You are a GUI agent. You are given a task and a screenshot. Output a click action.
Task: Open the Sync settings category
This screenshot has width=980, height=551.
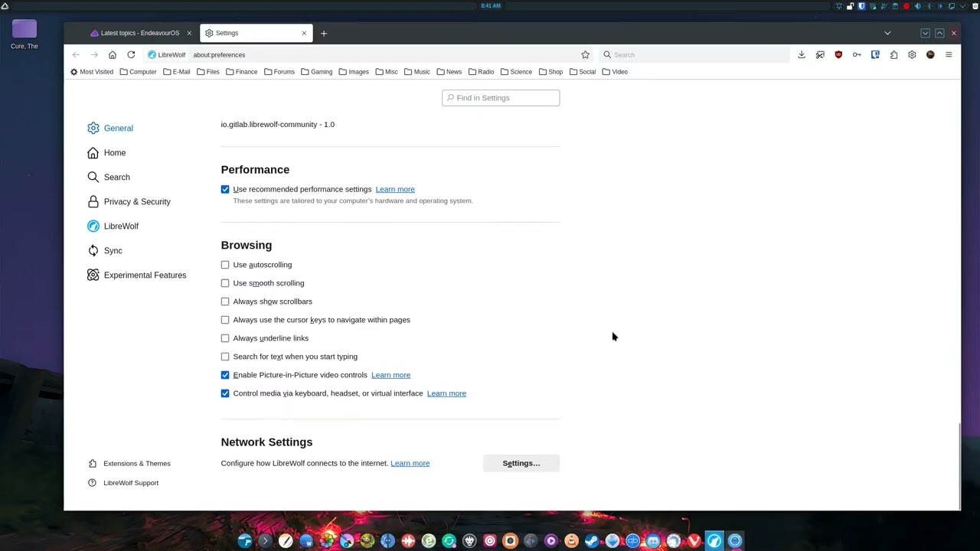point(105,250)
